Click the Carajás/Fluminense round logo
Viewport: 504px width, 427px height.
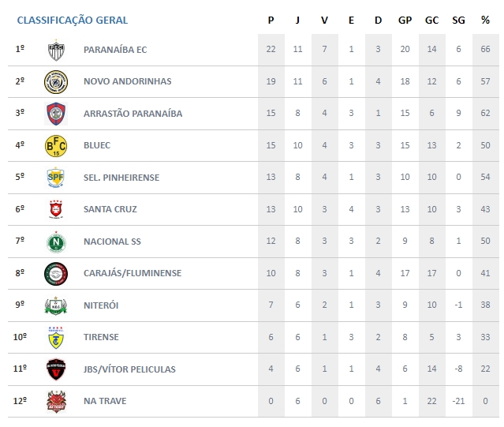pyautogui.click(x=56, y=273)
